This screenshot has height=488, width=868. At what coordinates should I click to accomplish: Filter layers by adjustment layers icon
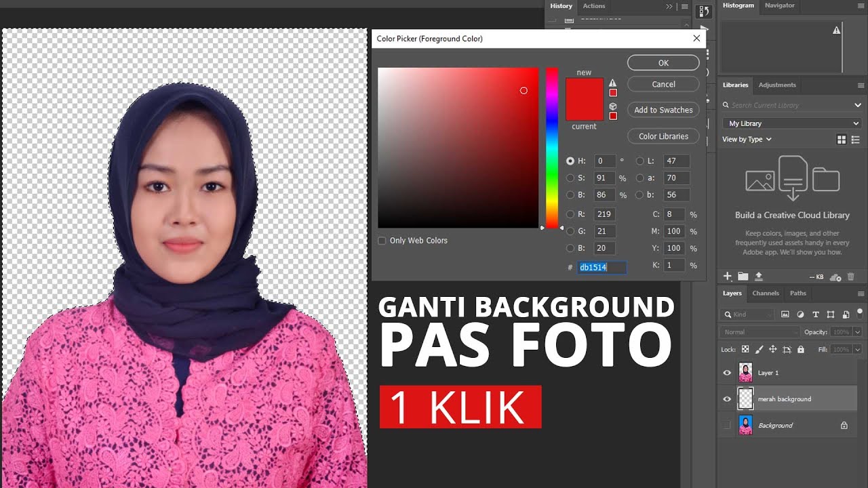pos(800,314)
